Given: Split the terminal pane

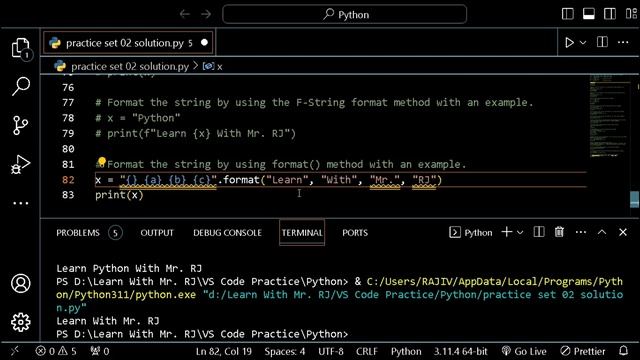Looking at the screenshot, I should click(x=539, y=232).
